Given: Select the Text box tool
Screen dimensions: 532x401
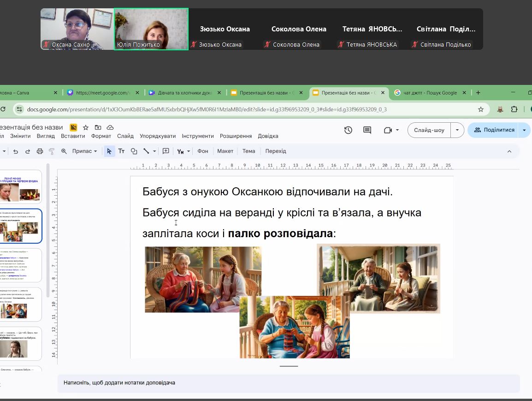Looking at the screenshot, I should coord(122,151).
